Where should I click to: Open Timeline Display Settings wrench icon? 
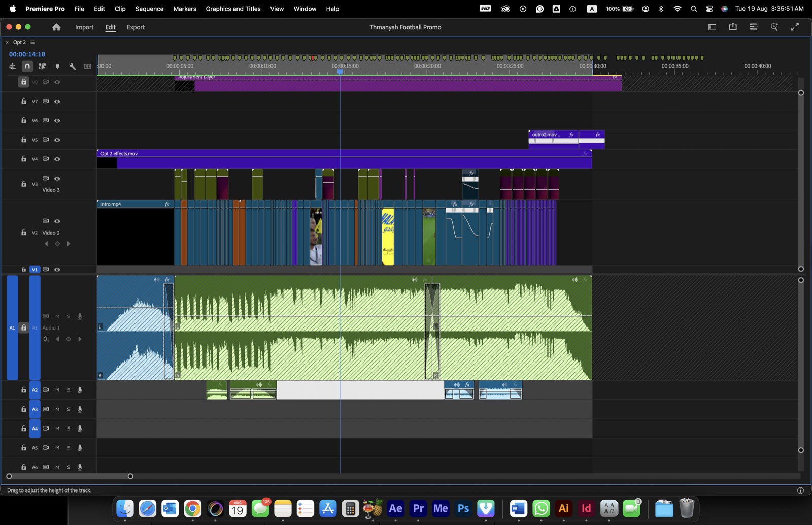[x=73, y=66]
